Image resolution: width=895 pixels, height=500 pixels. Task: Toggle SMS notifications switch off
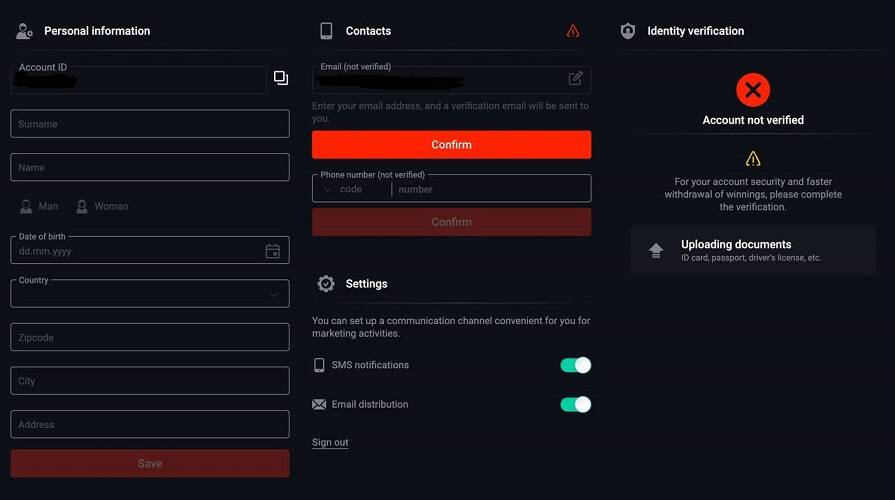575,365
